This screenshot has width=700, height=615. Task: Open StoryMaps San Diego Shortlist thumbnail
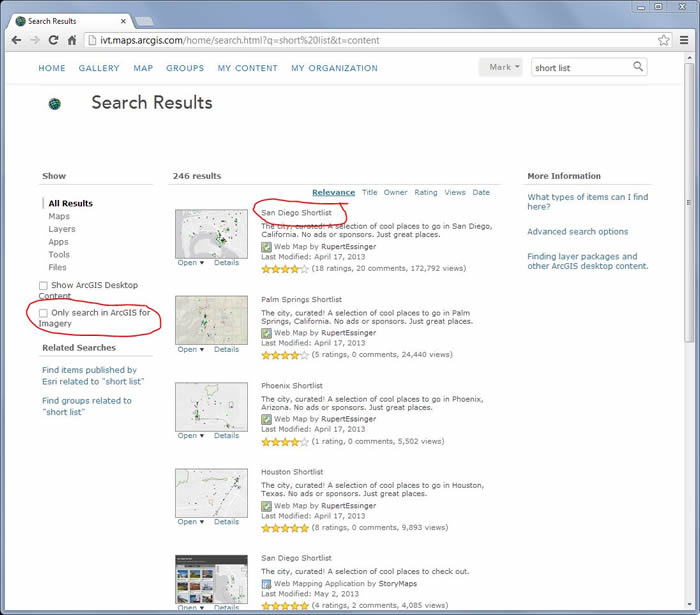coord(211,579)
